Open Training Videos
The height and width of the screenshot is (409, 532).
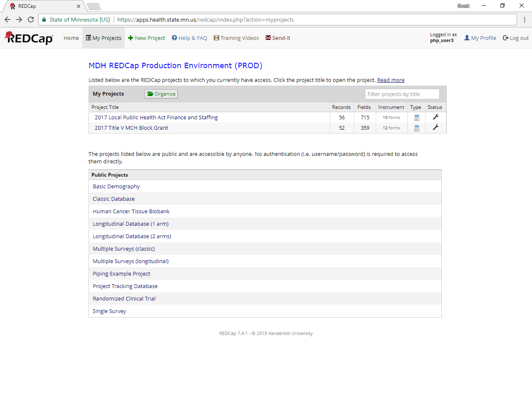pyautogui.click(x=236, y=38)
